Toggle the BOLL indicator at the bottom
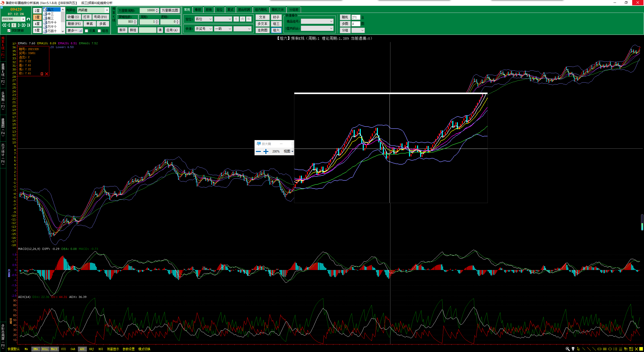 pyautogui.click(x=45, y=349)
